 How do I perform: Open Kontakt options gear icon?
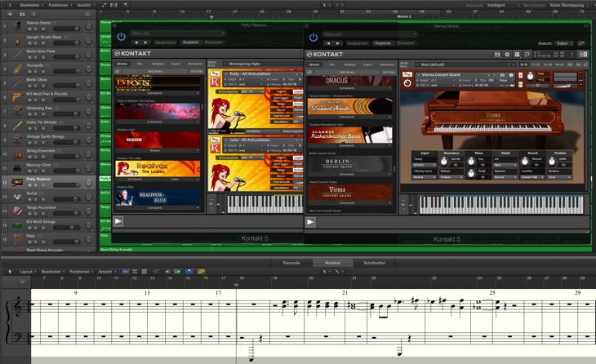pos(507,55)
